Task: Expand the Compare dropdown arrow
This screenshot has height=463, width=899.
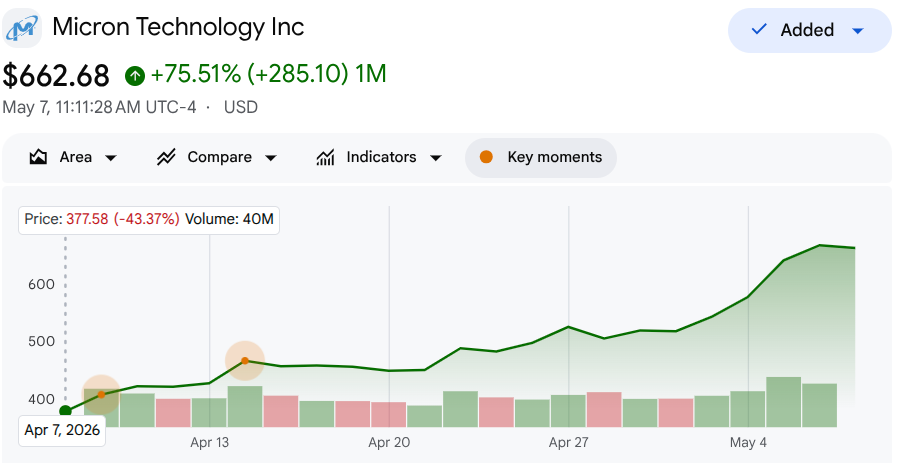Action: pyautogui.click(x=271, y=158)
